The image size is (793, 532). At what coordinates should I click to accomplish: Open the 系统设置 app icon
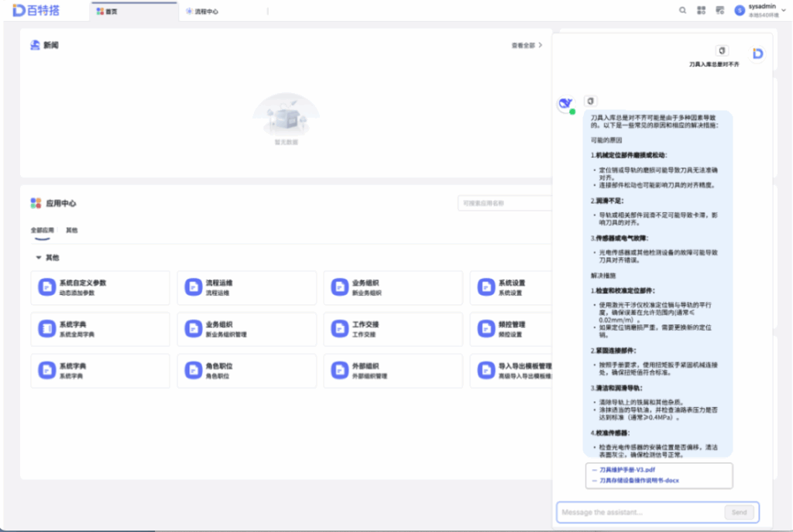(x=486, y=287)
